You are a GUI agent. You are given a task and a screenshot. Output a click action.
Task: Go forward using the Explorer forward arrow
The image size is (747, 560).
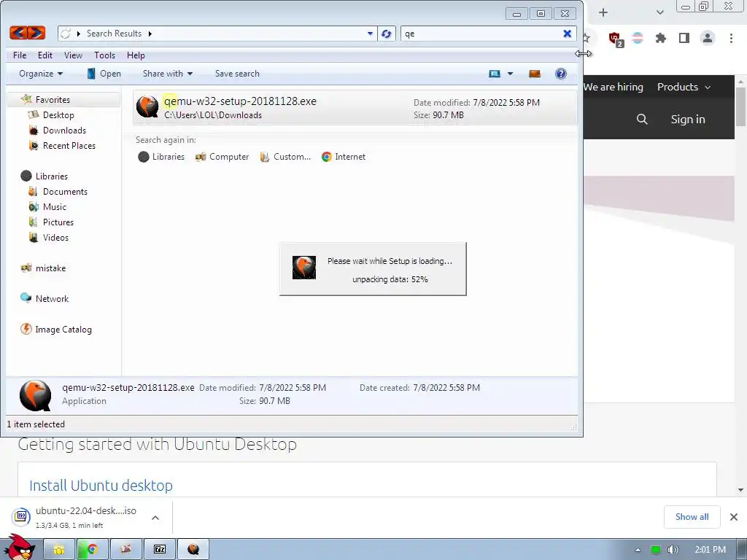(36, 33)
